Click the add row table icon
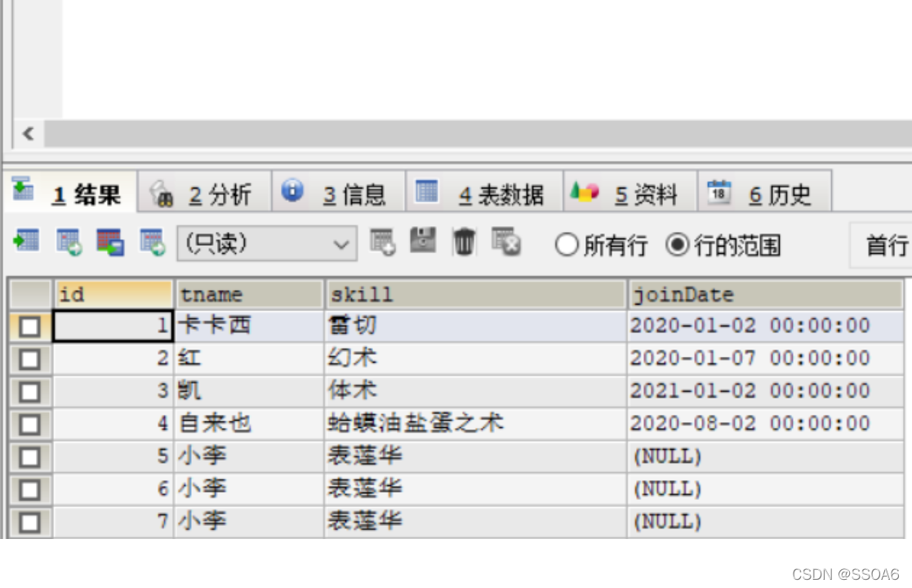Viewport: 912px width, 588px height. [x=69, y=242]
